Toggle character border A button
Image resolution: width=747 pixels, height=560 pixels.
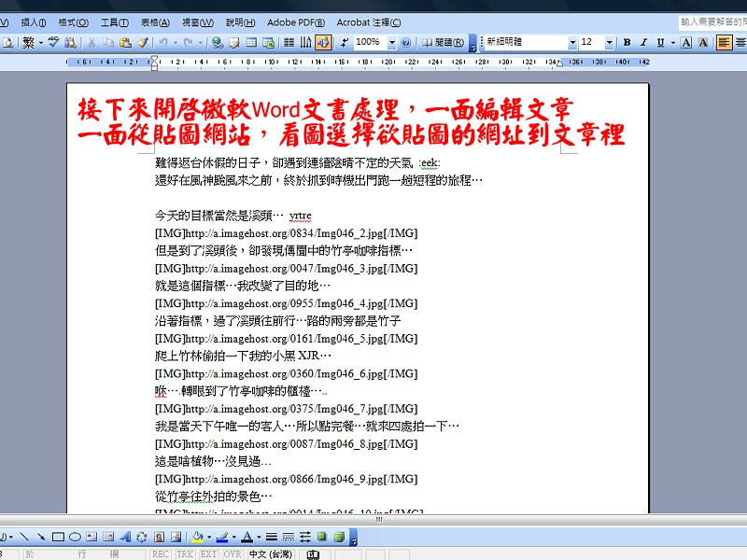pos(686,42)
